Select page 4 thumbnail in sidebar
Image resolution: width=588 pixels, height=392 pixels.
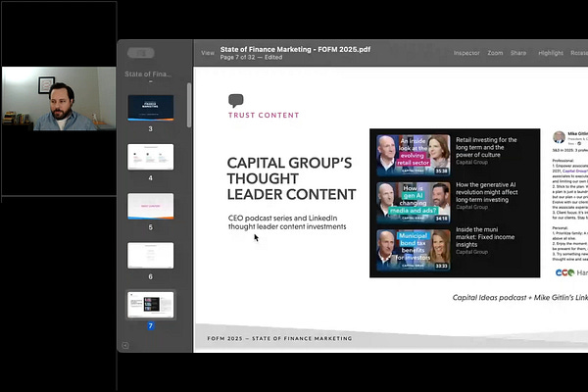(x=150, y=157)
